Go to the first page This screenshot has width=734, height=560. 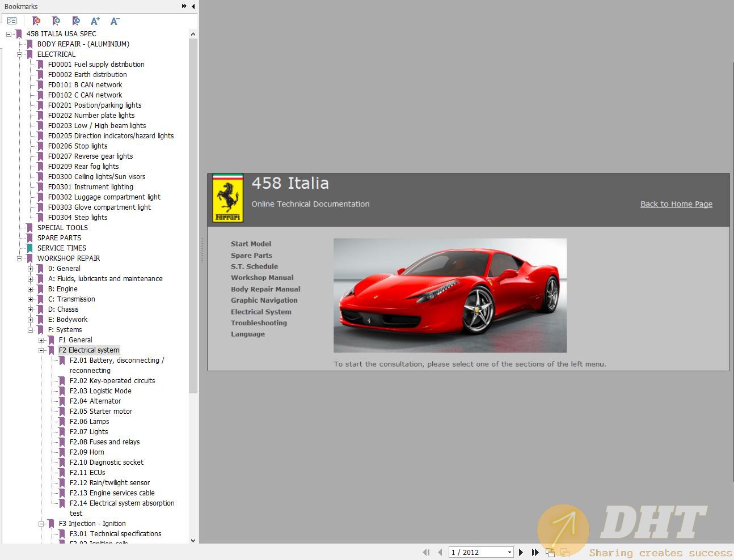coord(426,552)
